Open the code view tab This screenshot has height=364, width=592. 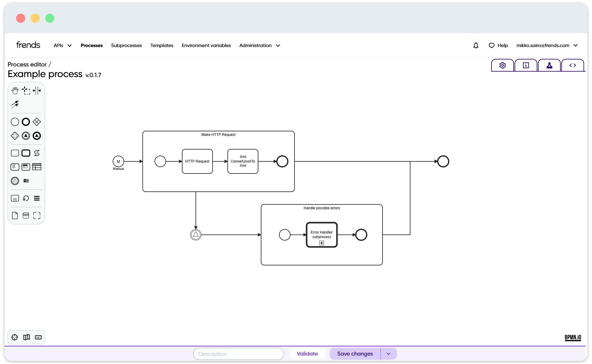(573, 65)
